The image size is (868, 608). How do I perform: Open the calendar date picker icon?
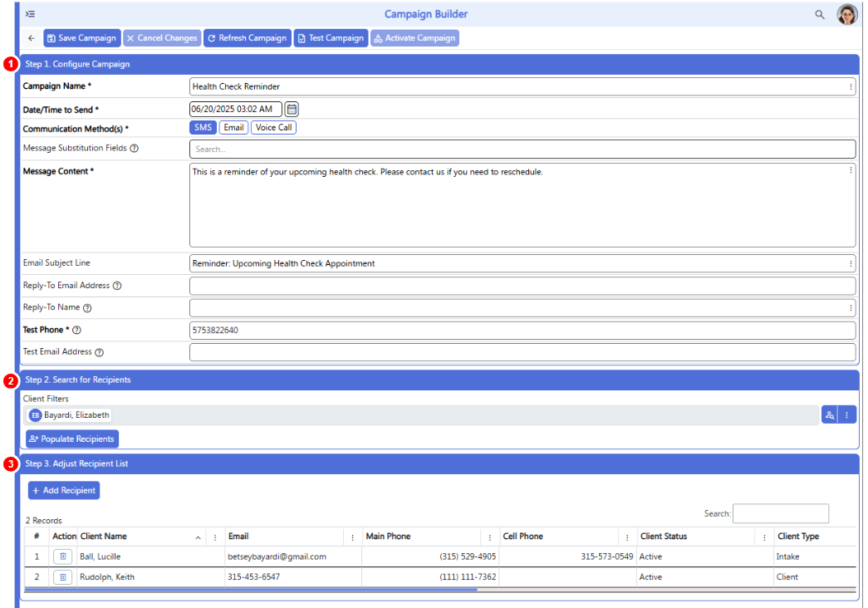click(x=292, y=109)
